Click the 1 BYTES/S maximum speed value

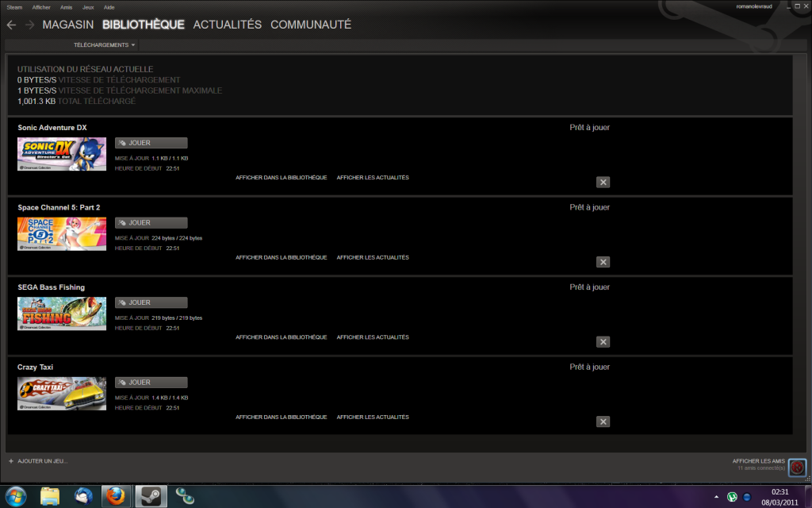36,90
